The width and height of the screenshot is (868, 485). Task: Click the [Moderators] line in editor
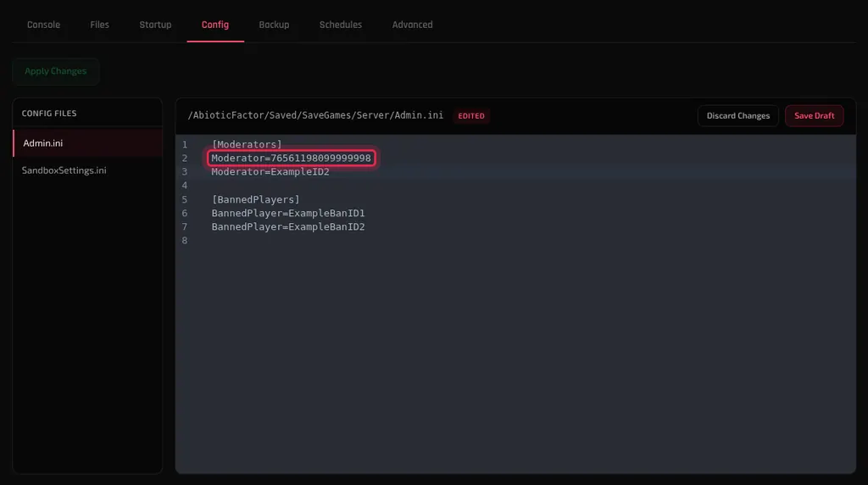coord(247,144)
